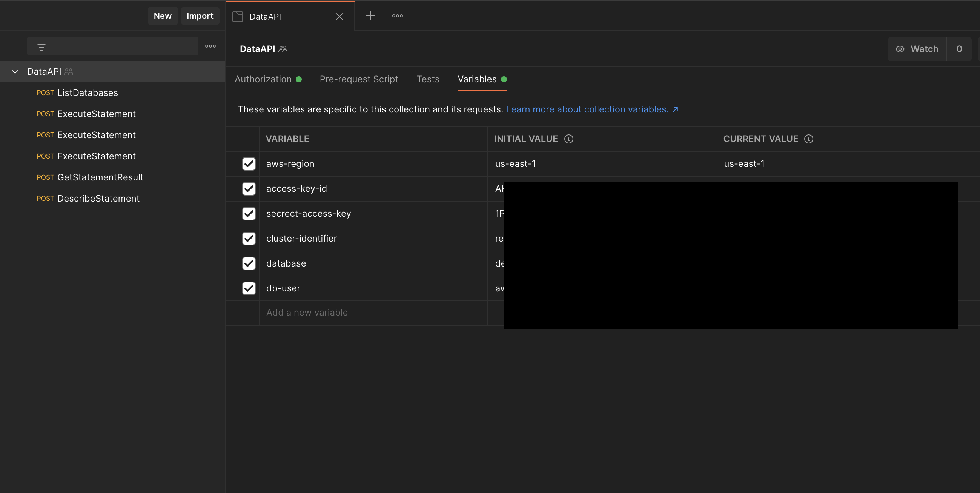Click the collection icon on the DataAPI tab
The image size is (980, 493).
tap(238, 16)
